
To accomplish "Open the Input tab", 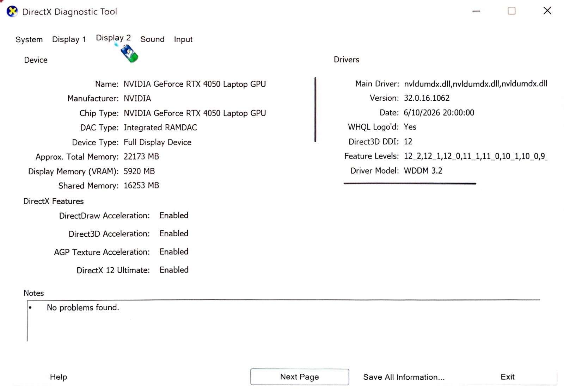I will (183, 39).
